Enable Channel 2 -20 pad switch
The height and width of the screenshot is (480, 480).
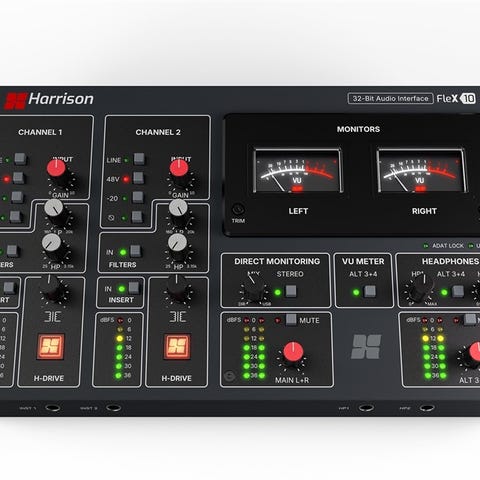138,197
